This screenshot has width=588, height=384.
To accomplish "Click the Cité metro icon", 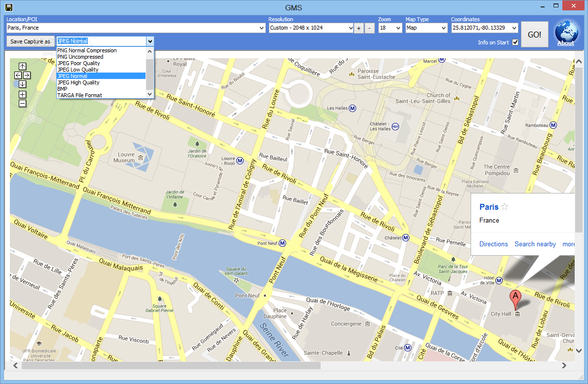I will 407,347.
